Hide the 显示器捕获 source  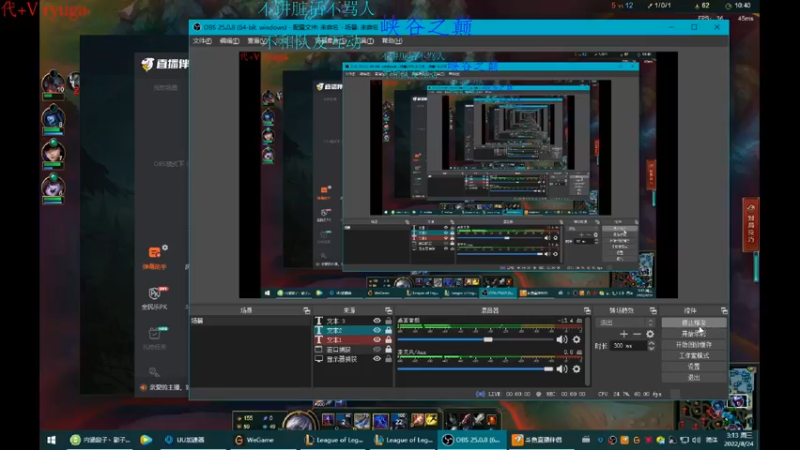pos(377,359)
